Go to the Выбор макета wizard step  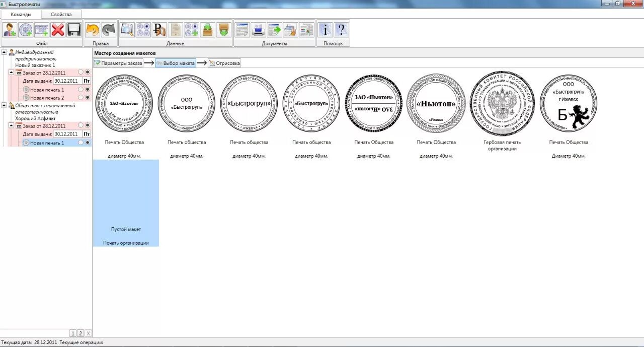click(175, 63)
